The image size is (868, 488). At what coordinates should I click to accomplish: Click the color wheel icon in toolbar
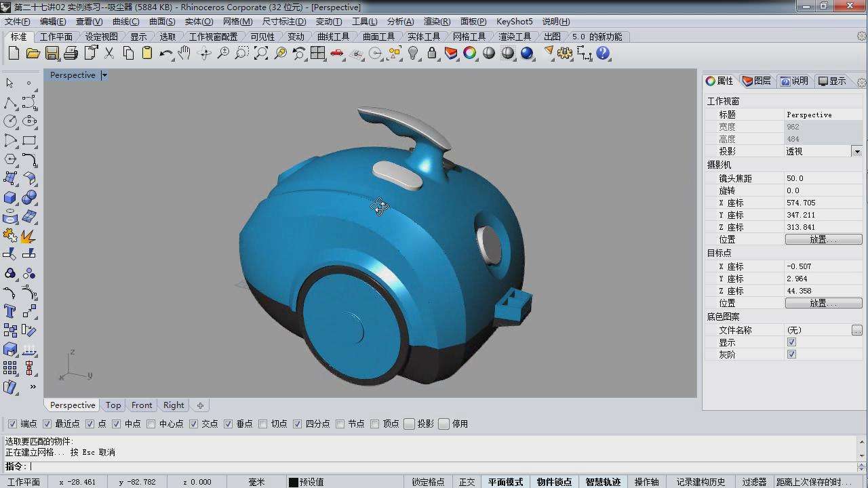tap(470, 53)
